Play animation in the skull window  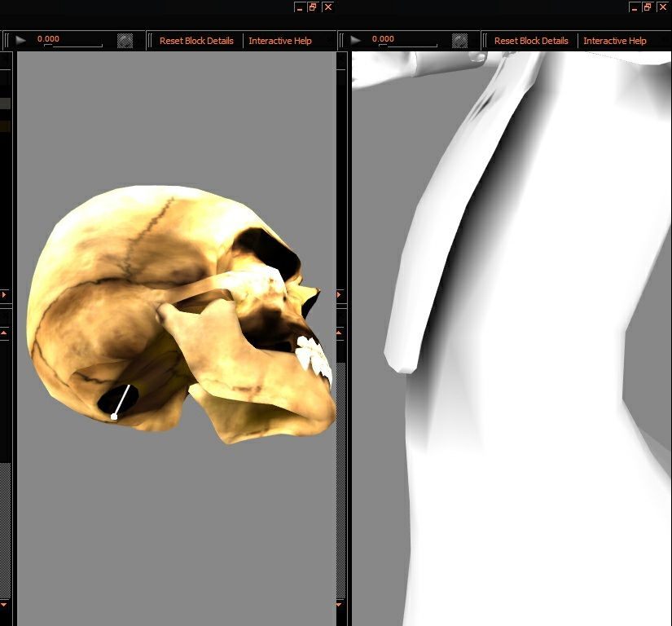[x=20, y=40]
